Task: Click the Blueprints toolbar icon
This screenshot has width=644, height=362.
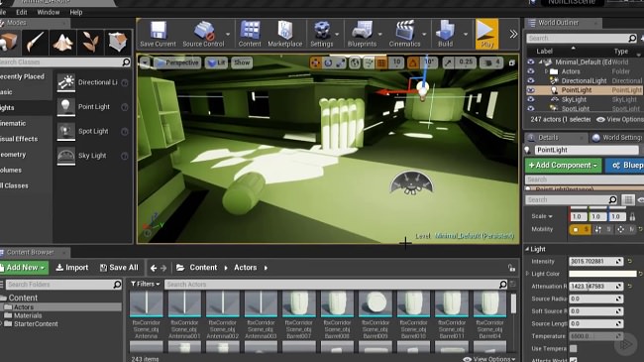Action: tap(362, 34)
